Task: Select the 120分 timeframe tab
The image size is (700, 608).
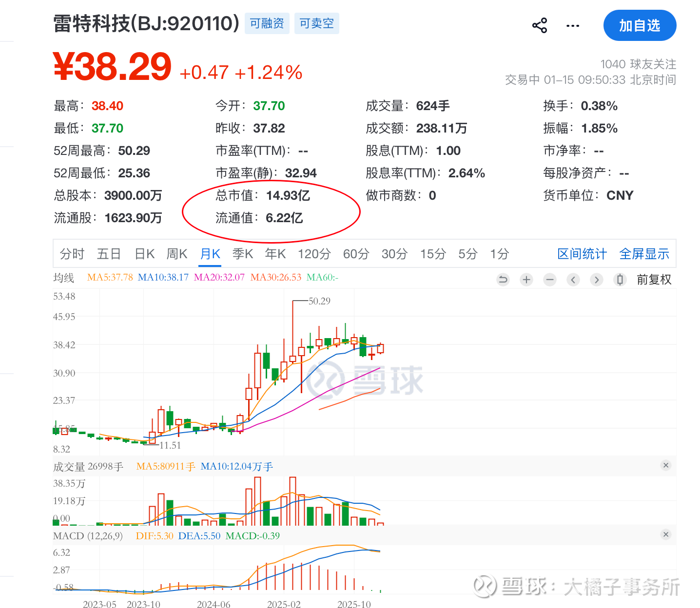Action: [314, 254]
